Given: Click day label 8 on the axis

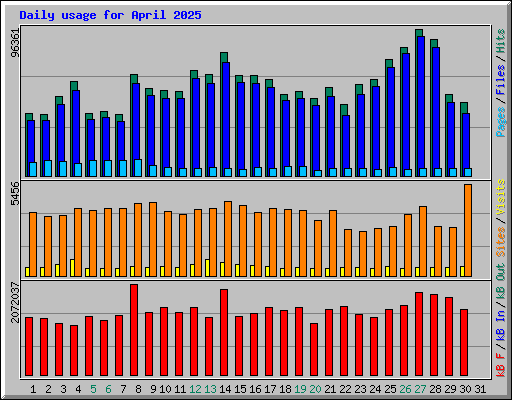Looking at the screenshot, I should [138, 389].
